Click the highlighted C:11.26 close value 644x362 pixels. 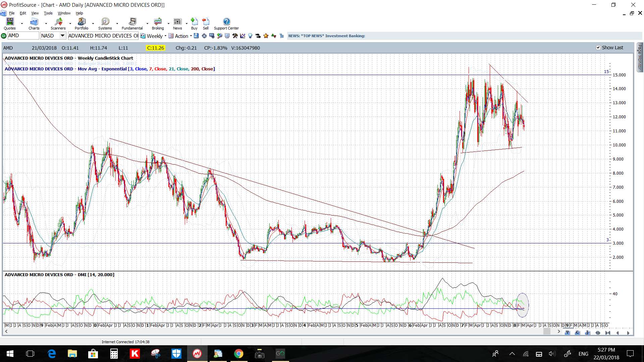156,48
